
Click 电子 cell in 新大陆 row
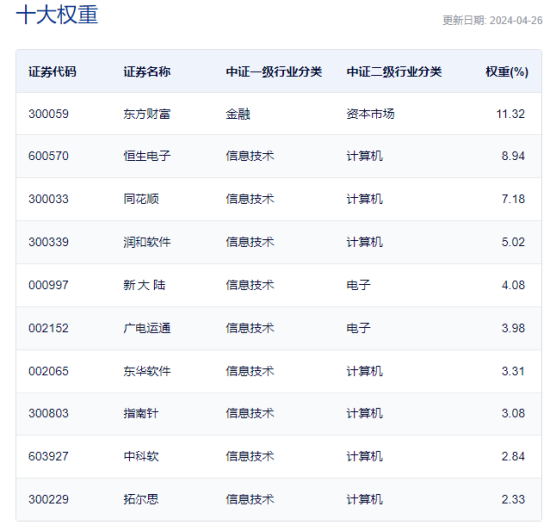358,285
